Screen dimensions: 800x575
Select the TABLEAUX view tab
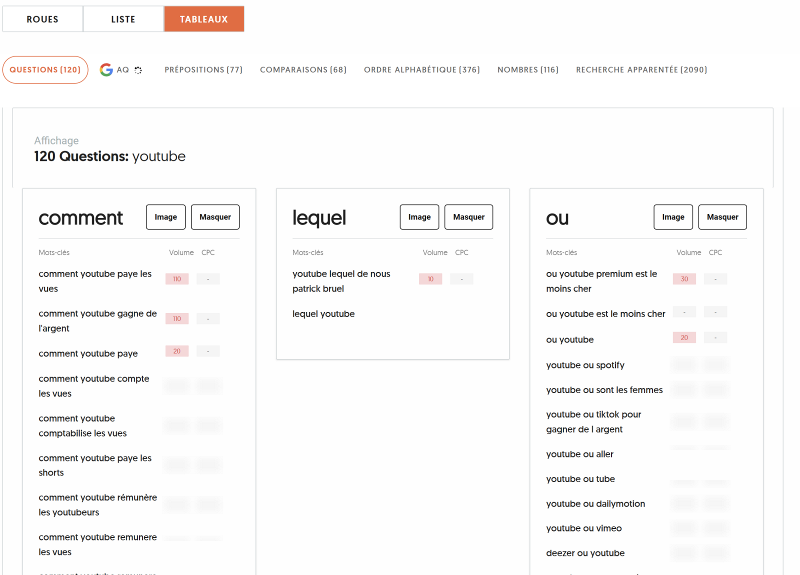pos(204,19)
